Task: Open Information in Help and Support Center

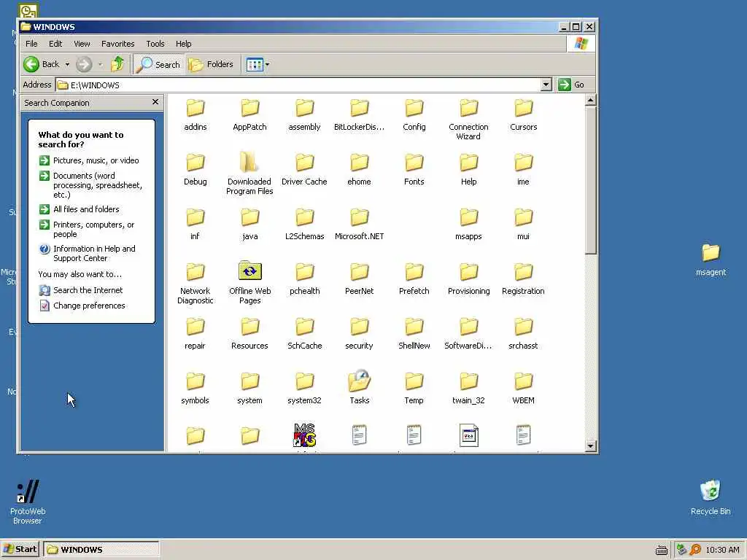Action: 88,253
